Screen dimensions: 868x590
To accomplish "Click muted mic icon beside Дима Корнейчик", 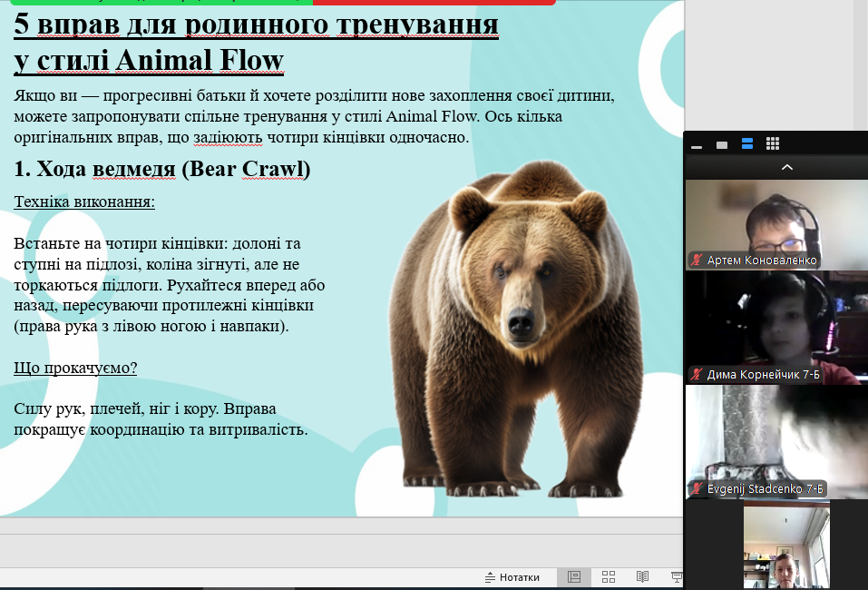I will (697, 375).
